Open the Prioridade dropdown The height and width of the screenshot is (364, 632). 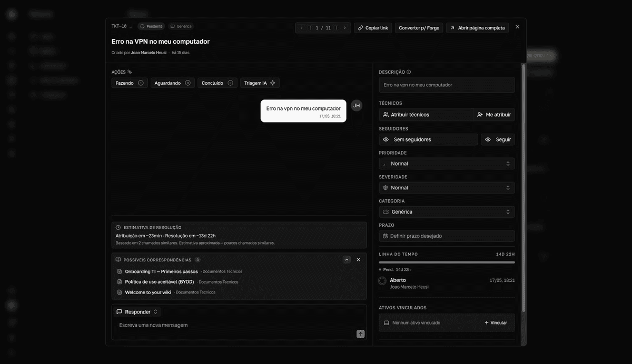(447, 164)
